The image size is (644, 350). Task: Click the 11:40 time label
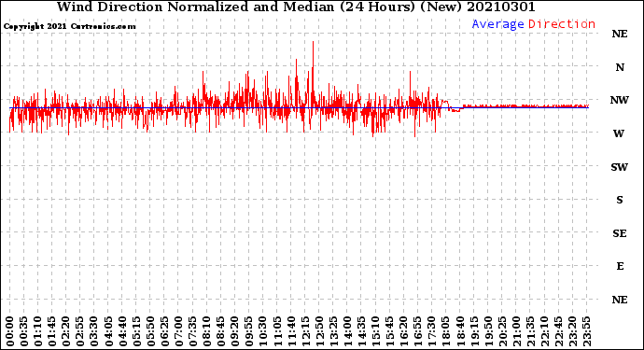pos(291,331)
